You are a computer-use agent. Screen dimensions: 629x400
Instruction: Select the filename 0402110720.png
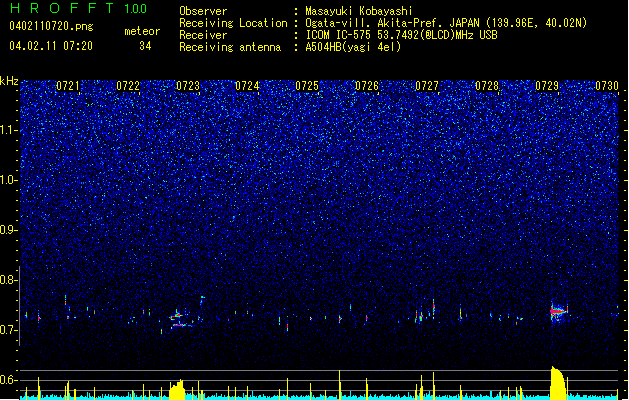(x=51, y=27)
